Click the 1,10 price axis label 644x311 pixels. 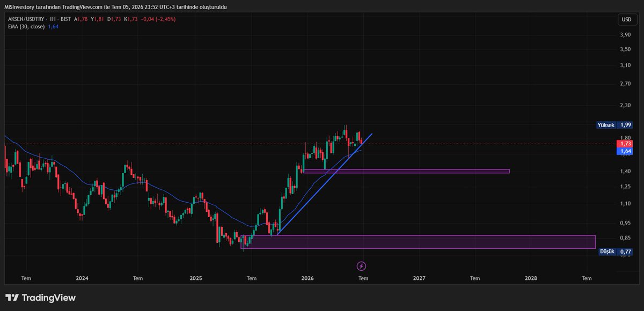(625, 204)
